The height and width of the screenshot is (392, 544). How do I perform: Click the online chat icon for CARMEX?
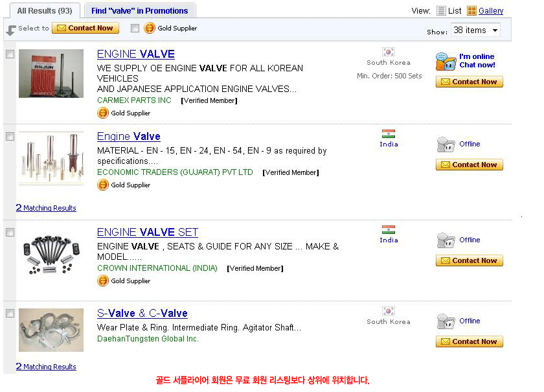446,62
